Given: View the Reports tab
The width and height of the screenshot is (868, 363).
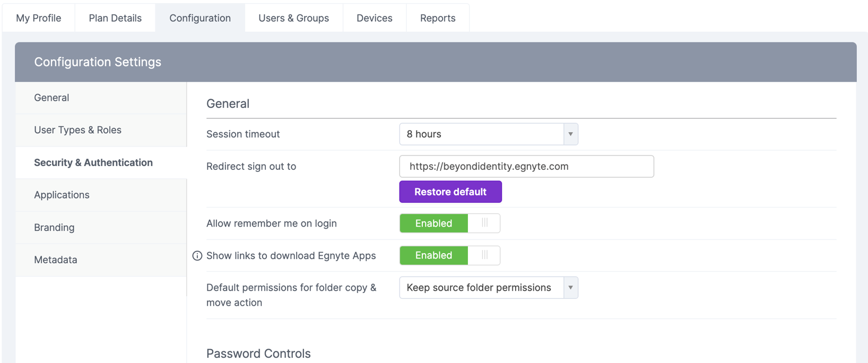Looking at the screenshot, I should point(438,18).
